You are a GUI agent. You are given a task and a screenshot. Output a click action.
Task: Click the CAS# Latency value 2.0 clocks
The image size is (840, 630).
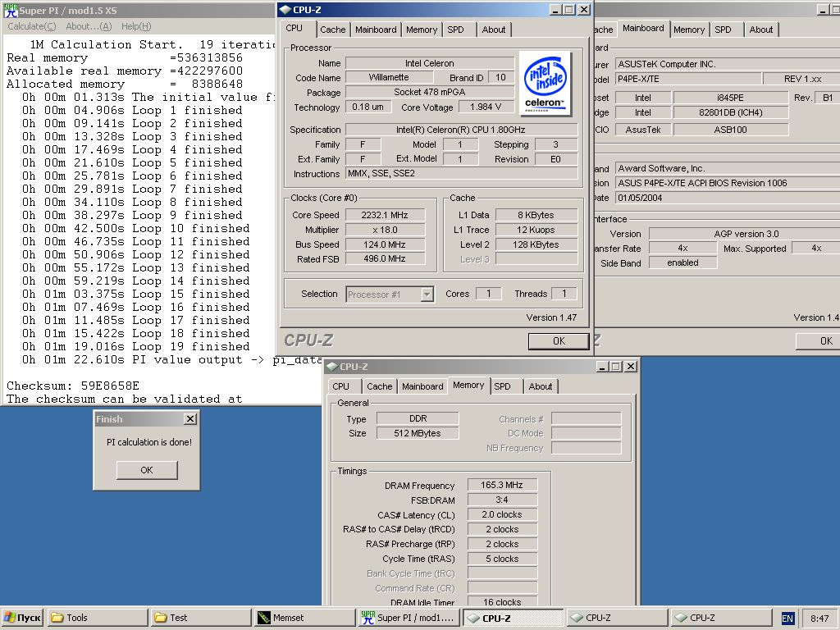tap(502, 515)
